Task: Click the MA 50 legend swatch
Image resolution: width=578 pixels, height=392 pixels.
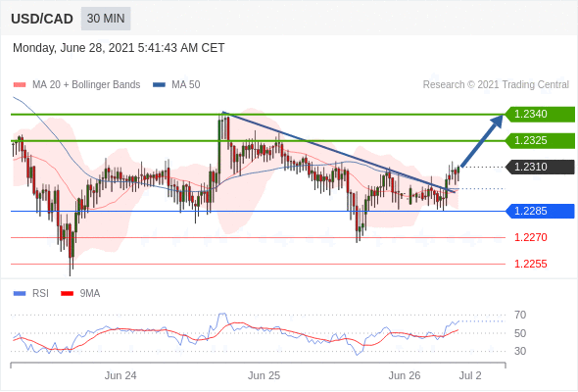Action: [x=159, y=85]
